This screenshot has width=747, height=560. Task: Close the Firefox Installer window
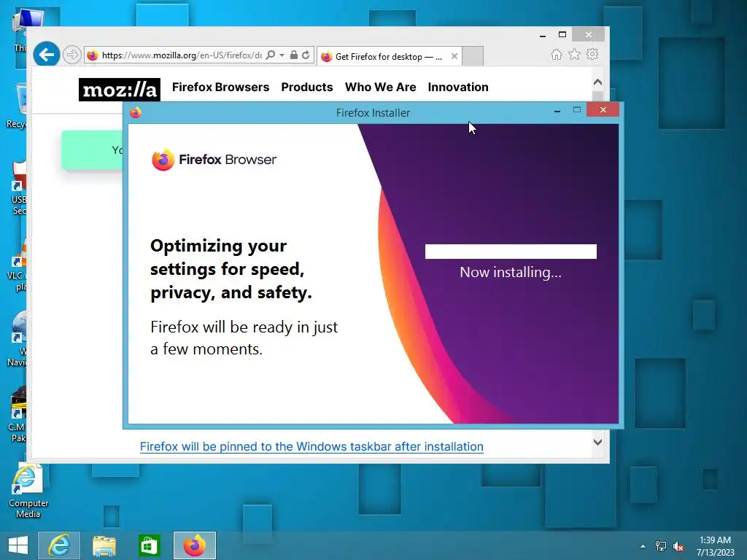603,110
